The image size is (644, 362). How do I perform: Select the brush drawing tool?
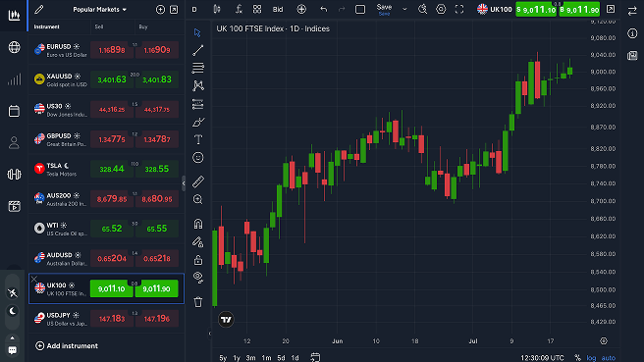tap(198, 122)
